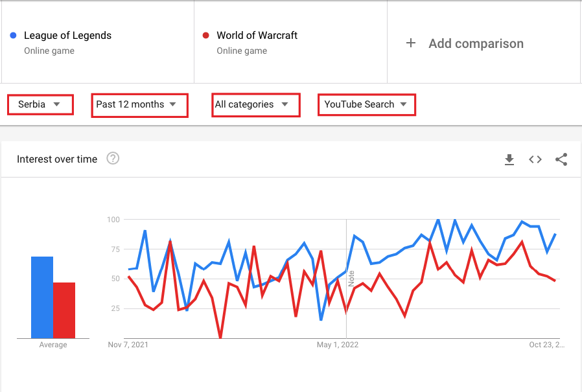This screenshot has width=582, height=392.
Task: Click Add comparison
Action: pos(476,43)
